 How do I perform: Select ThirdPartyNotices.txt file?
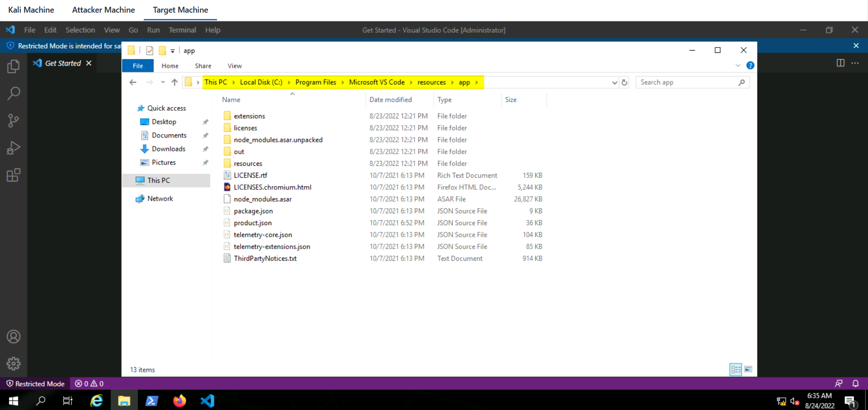[265, 259]
